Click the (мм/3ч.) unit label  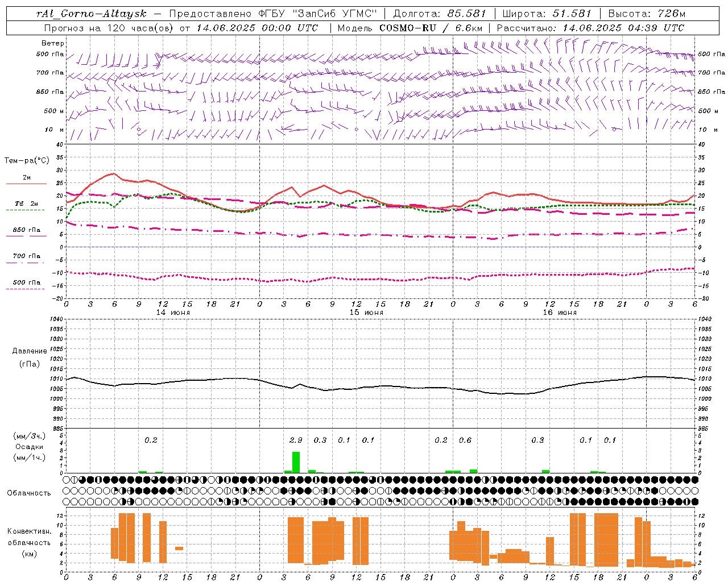tap(30, 436)
